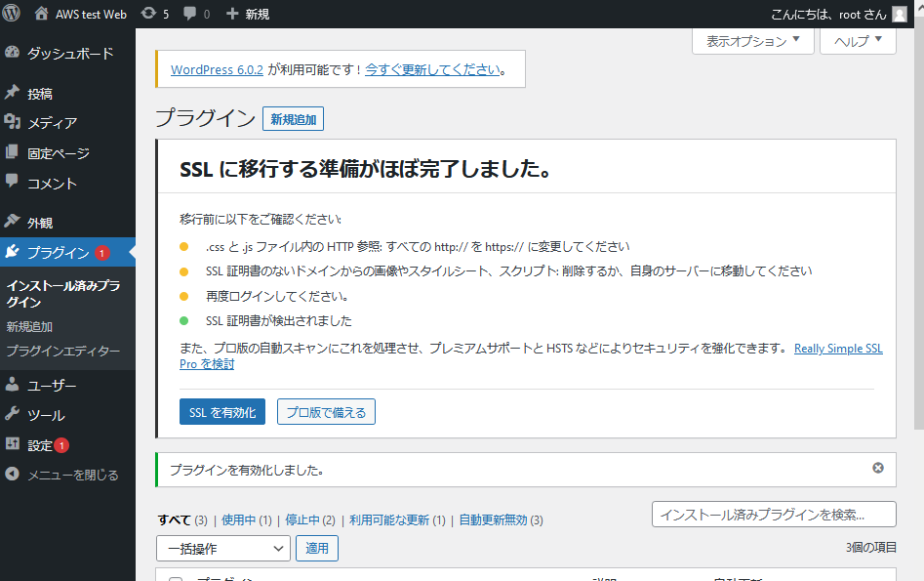Apply bulk action with 適用 button

point(316,548)
